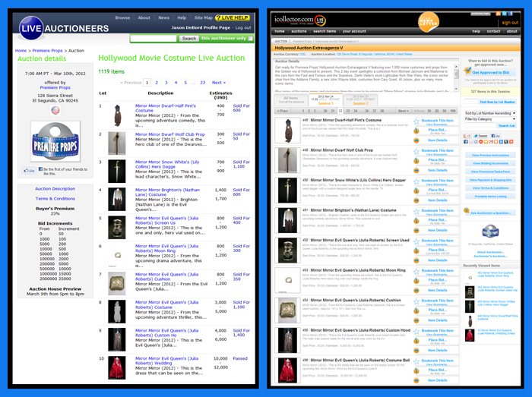
Task: Click the Facebook Like button under Premiere Props logo
Action: tap(29, 170)
